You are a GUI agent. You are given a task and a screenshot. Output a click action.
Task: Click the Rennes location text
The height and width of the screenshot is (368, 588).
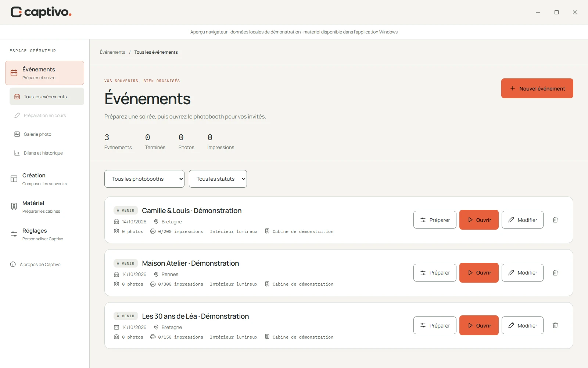[170, 275]
